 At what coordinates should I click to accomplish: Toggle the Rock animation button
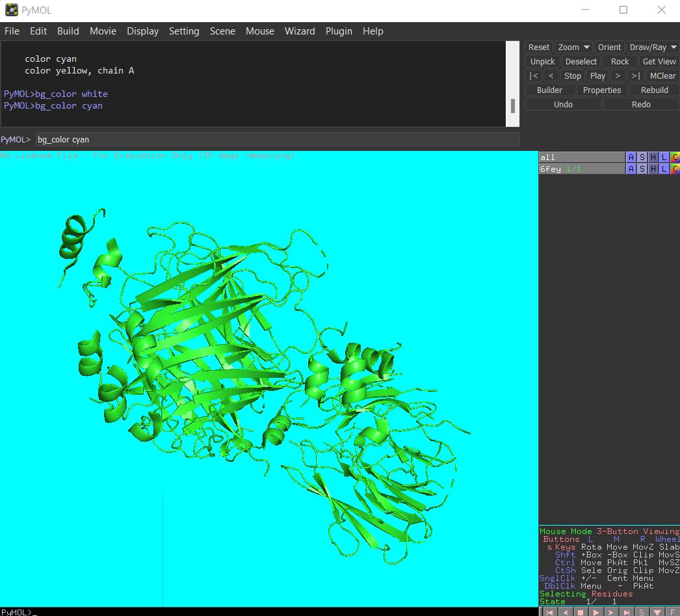pyautogui.click(x=620, y=61)
